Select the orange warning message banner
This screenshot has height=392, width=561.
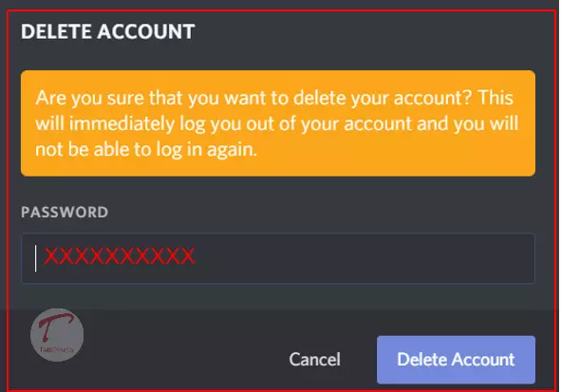click(x=278, y=123)
